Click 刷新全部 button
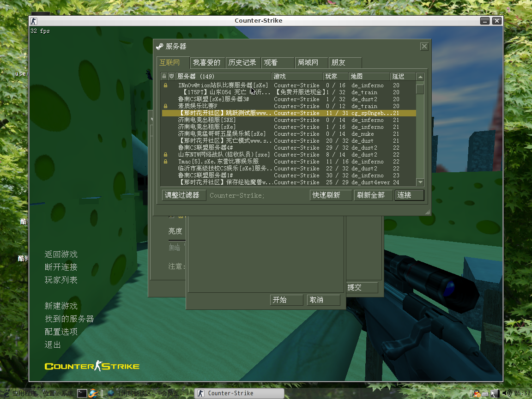This screenshot has width=532, height=399. 373,195
